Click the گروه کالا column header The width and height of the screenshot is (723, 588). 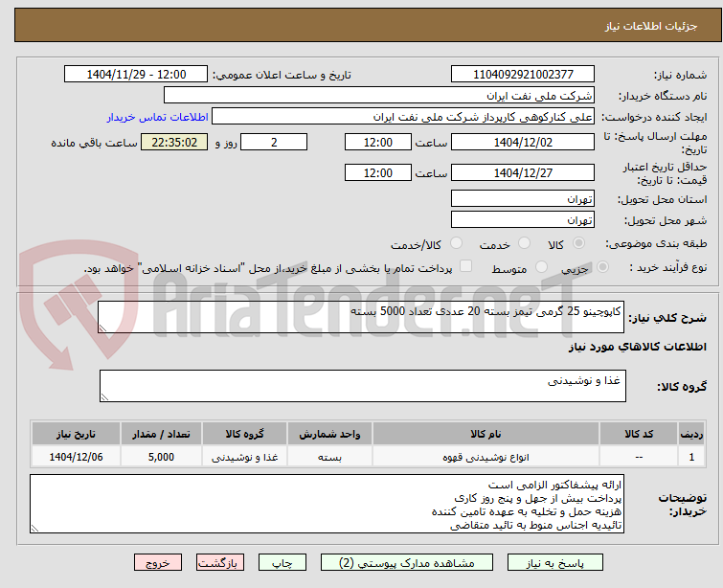tap(244, 434)
